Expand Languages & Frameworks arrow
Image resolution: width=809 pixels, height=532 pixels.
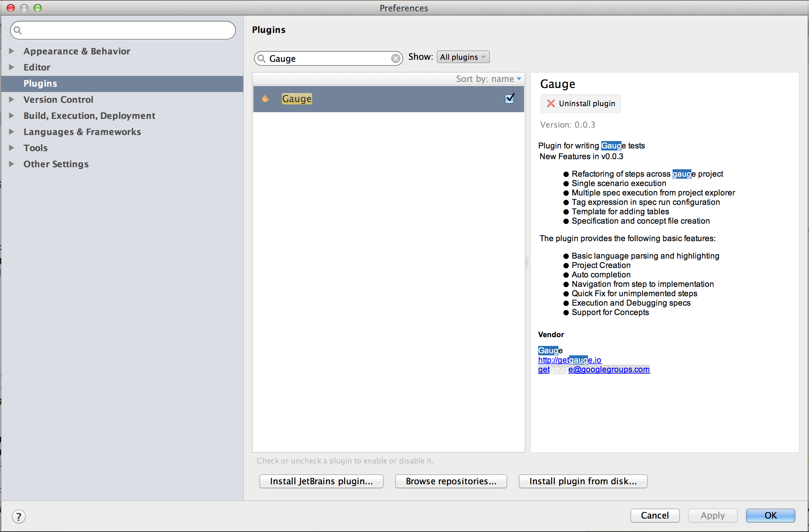(x=11, y=132)
